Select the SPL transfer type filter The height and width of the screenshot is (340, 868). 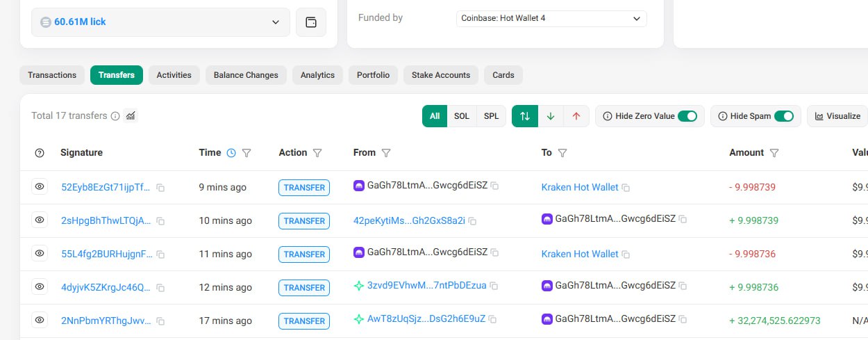tap(491, 116)
